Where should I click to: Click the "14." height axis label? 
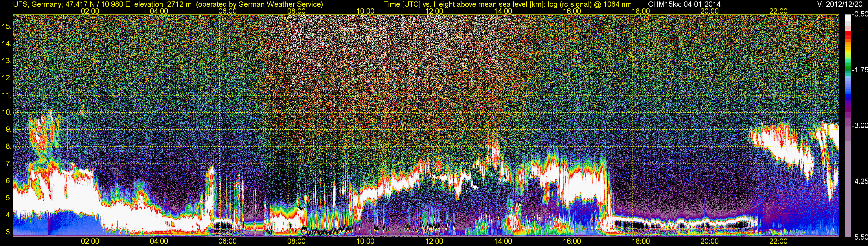7,43
